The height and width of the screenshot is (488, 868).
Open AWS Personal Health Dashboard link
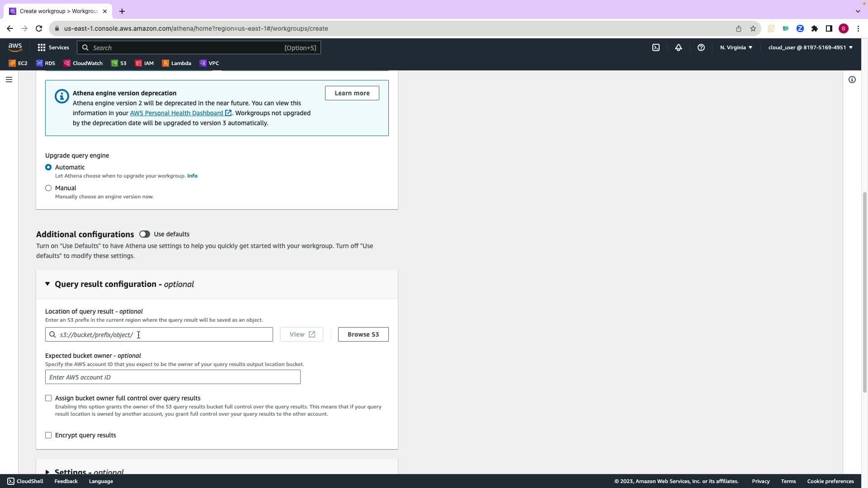pyautogui.click(x=177, y=113)
